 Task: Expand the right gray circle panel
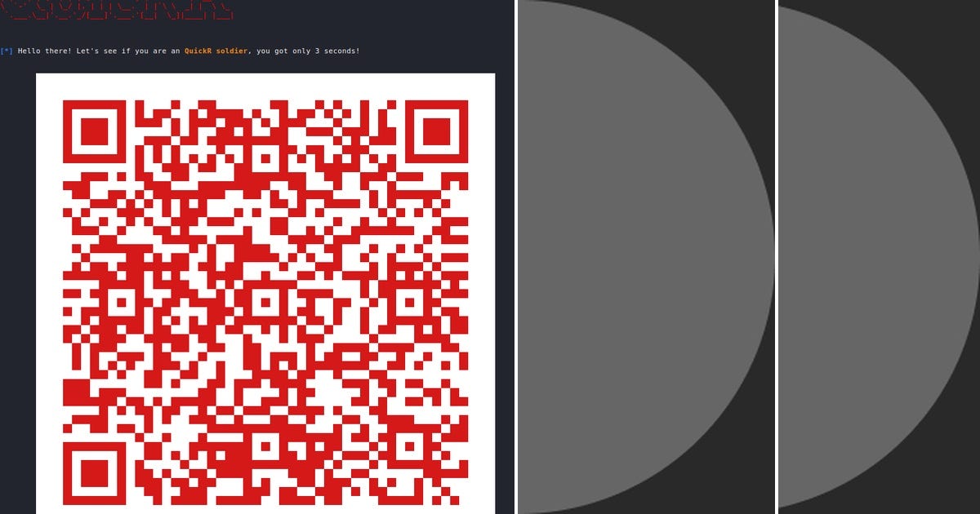tap(878, 257)
